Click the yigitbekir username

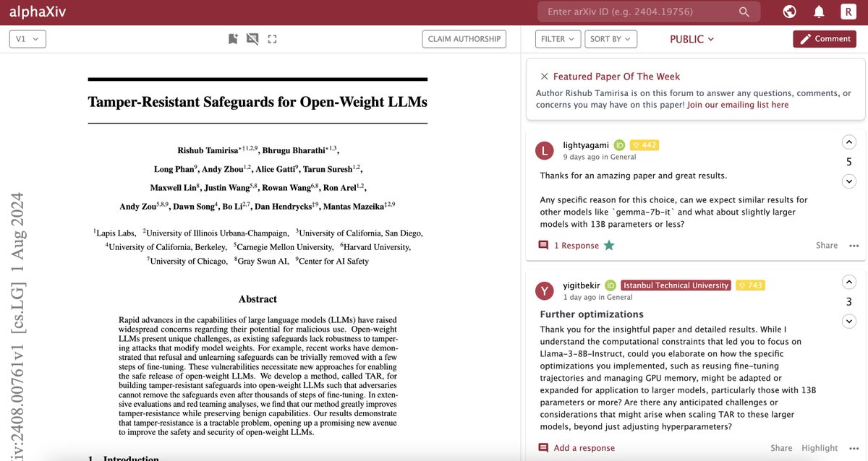pyautogui.click(x=582, y=285)
